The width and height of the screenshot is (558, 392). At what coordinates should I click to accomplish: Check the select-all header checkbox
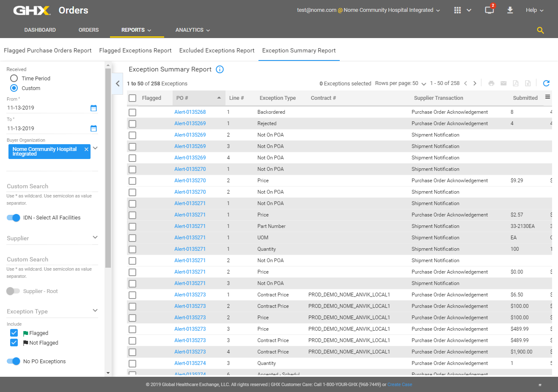click(132, 98)
